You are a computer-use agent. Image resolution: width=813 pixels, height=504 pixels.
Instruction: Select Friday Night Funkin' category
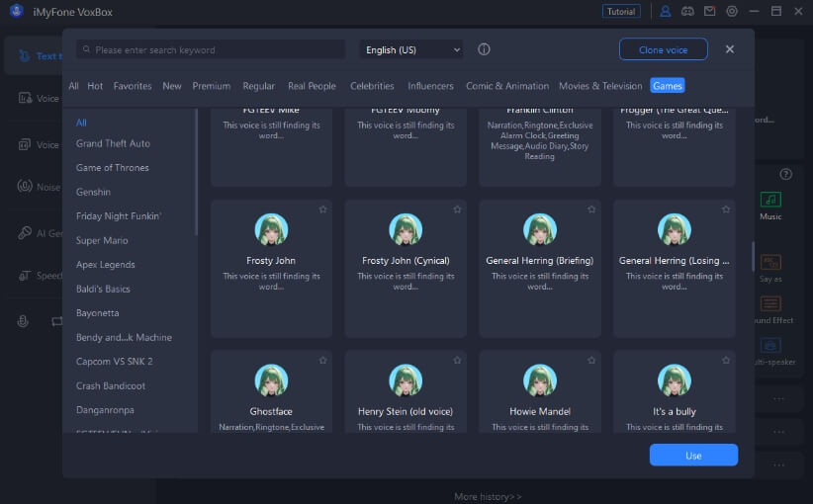click(119, 216)
